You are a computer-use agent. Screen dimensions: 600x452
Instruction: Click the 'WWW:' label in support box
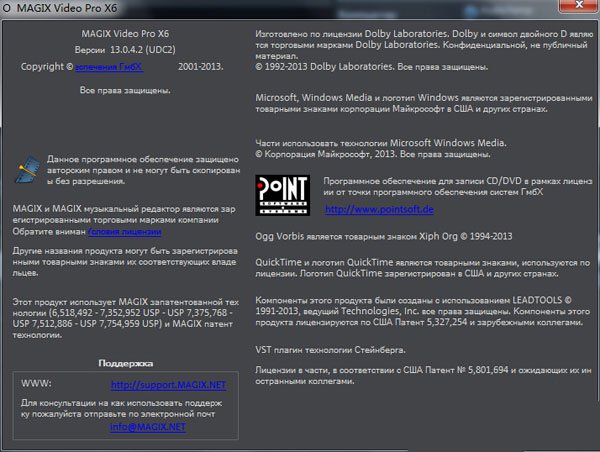[36, 383]
